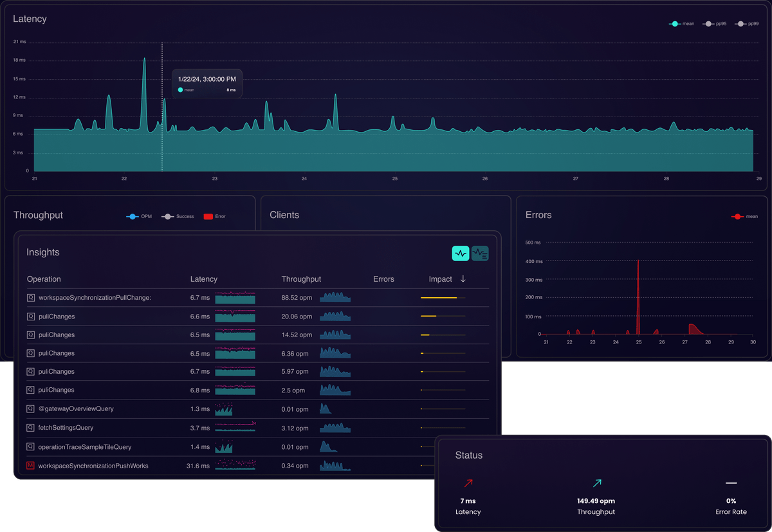
Task: Switch Insights to the list view icon
Action: [480, 253]
